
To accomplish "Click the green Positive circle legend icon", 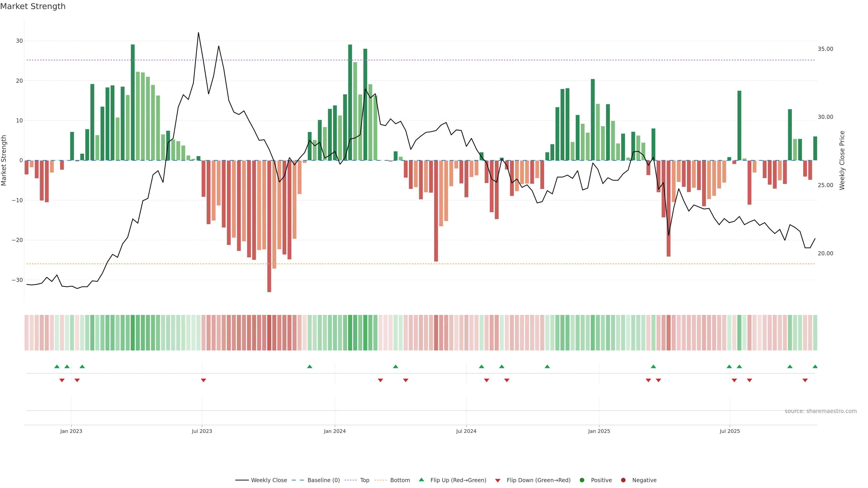I will (x=582, y=480).
